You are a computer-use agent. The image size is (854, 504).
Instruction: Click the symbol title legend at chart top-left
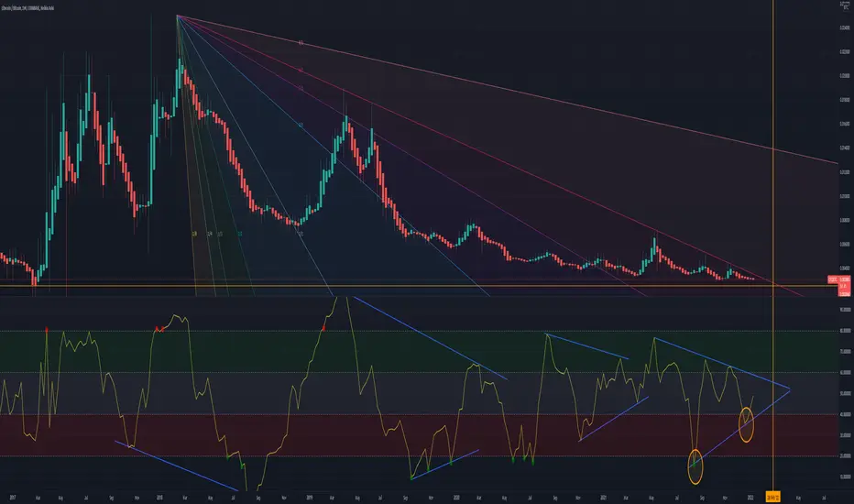pos(27,8)
